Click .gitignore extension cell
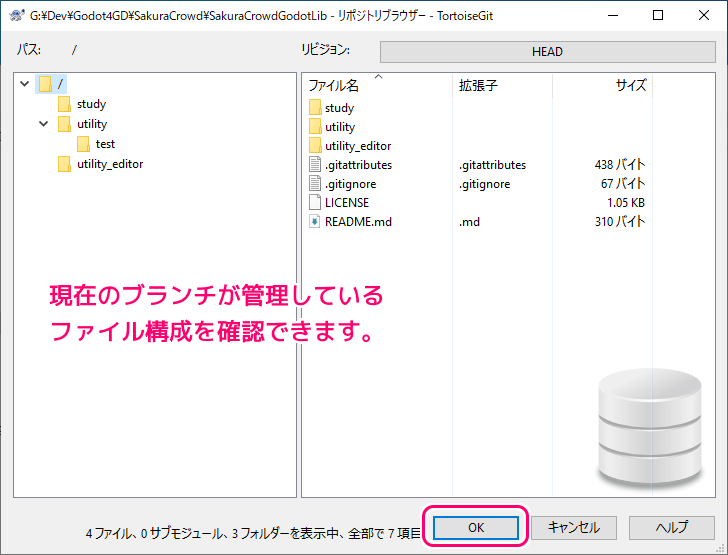Image resolution: width=728 pixels, height=555 pixels. click(484, 184)
